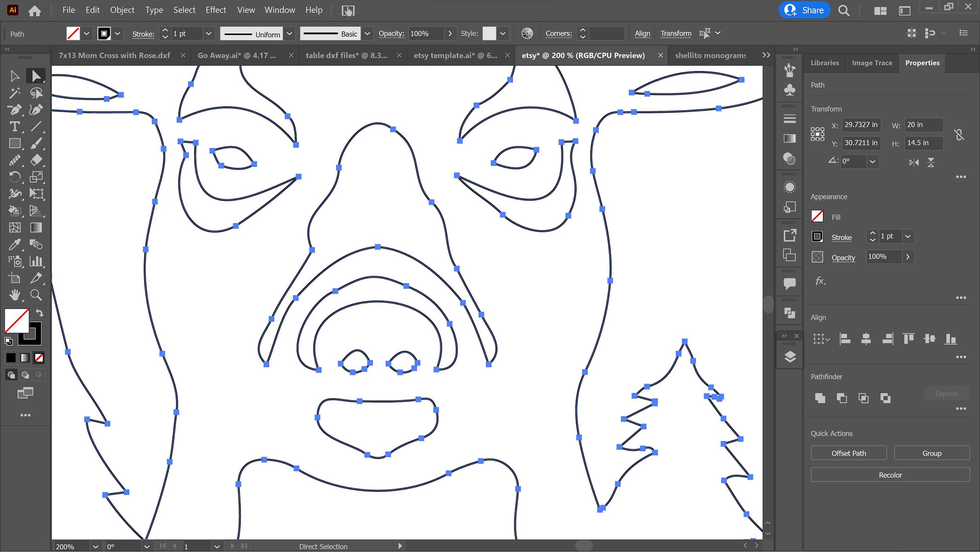980x552 pixels.
Task: Set fill mode to None
Action: tap(39, 358)
